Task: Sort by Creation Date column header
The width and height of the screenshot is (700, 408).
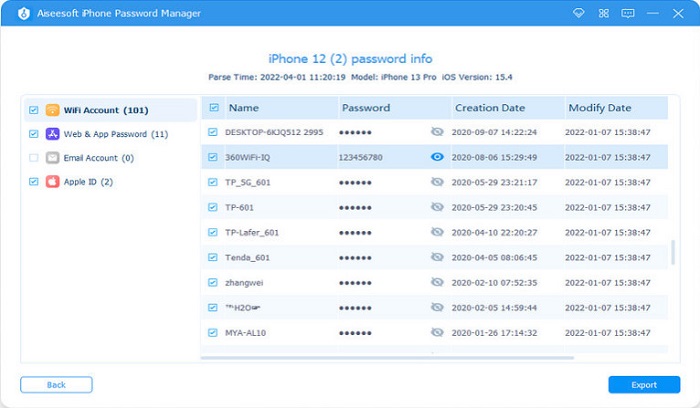Action: 490,107
